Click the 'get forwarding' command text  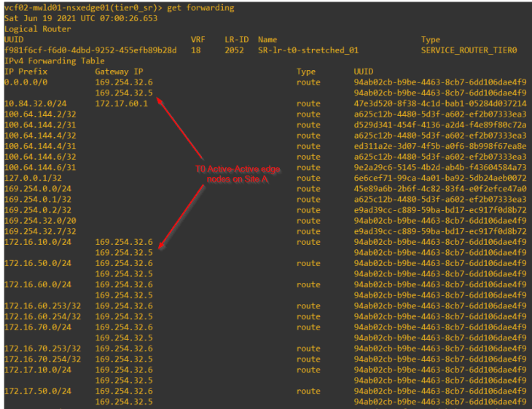[200, 8]
